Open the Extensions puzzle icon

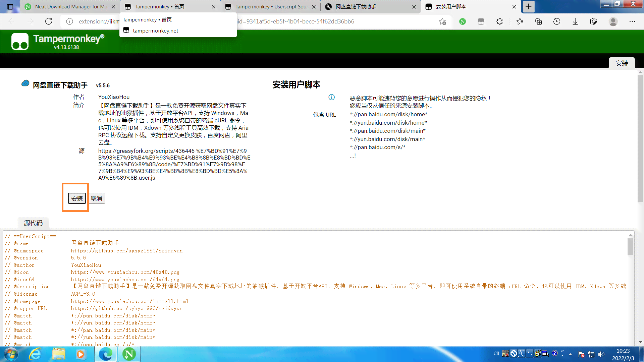(x=499, y=21)
